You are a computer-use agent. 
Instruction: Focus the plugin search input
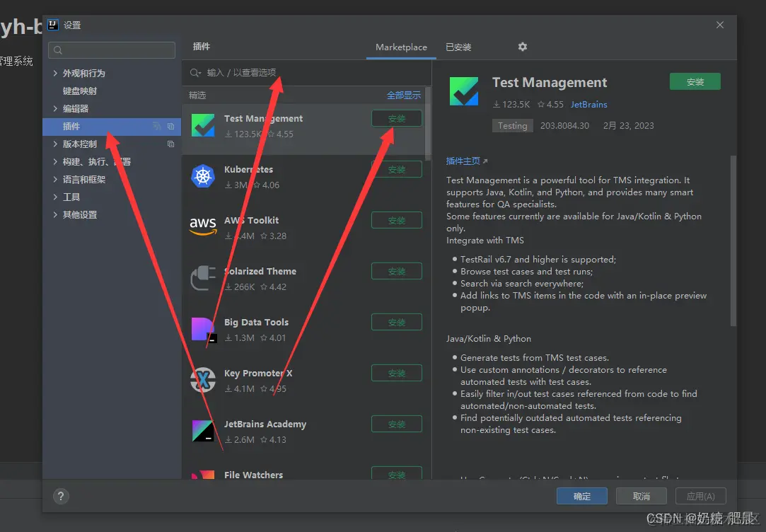click(x=307, y=73)
